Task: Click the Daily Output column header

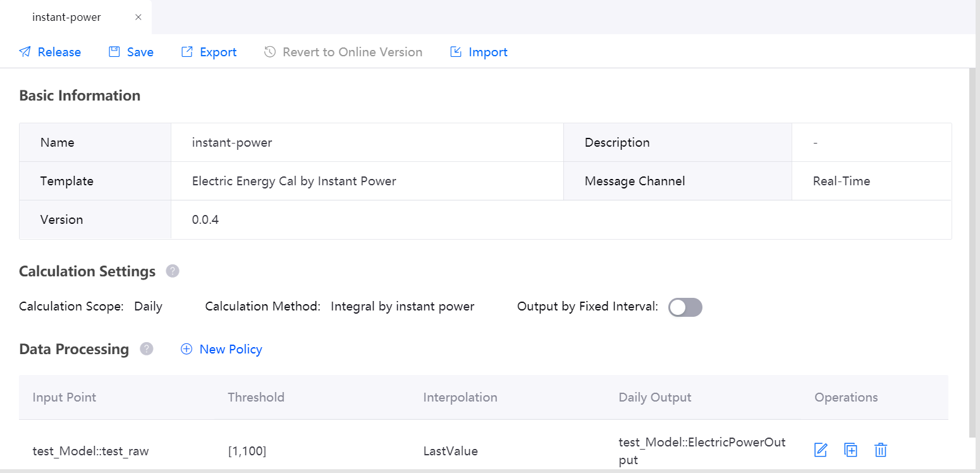Action: [655, 397]
